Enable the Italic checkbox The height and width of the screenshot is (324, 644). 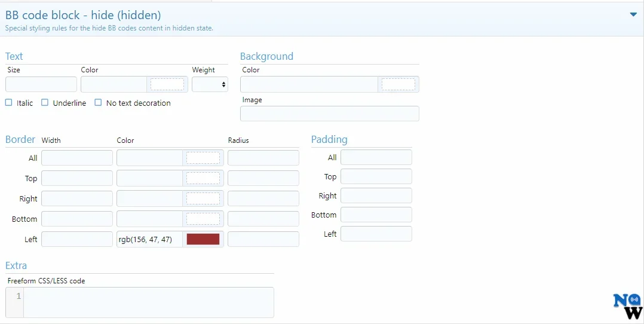pos(9,103)
